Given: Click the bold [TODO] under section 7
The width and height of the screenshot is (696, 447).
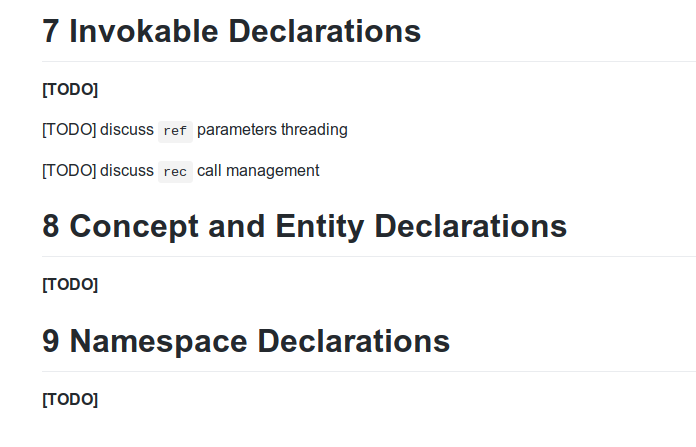Looking at the screenshot, I should coord(70,90).
